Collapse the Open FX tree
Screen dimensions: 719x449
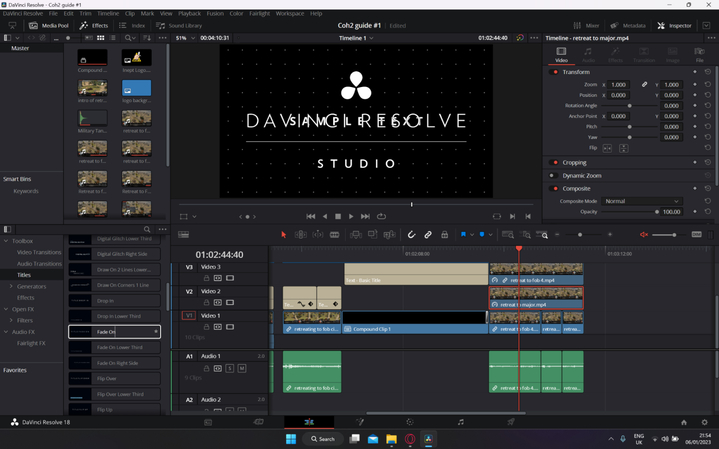click(x=6, y=309)
